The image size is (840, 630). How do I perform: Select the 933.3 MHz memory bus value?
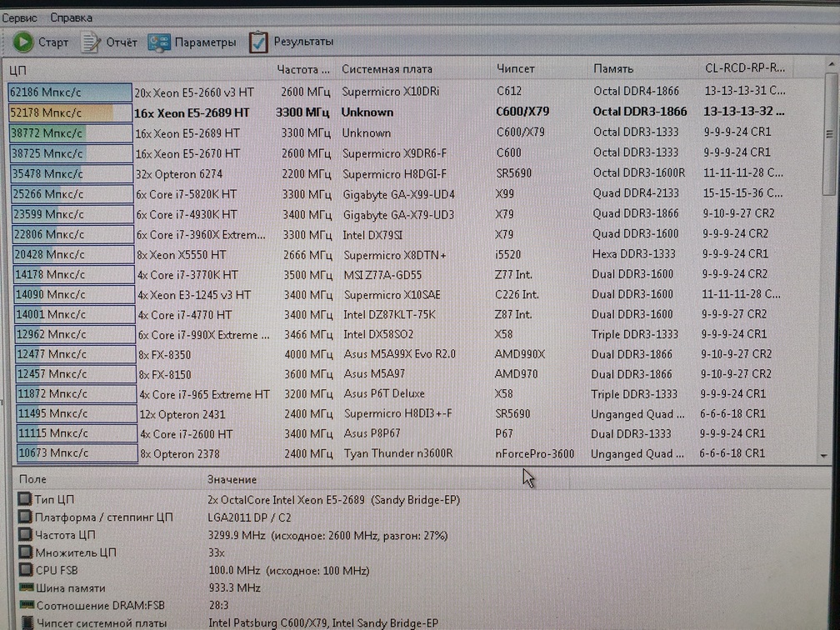[x=235, y=588]
